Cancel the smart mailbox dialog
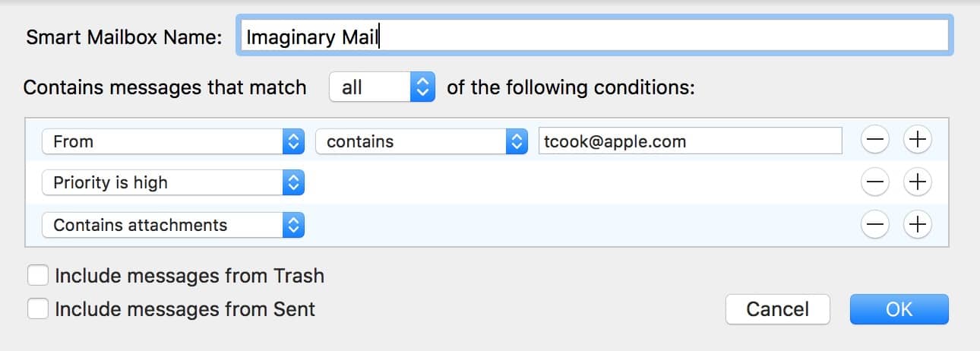The image size is (980, 351). pyautogui.click(x=777, y=309)
